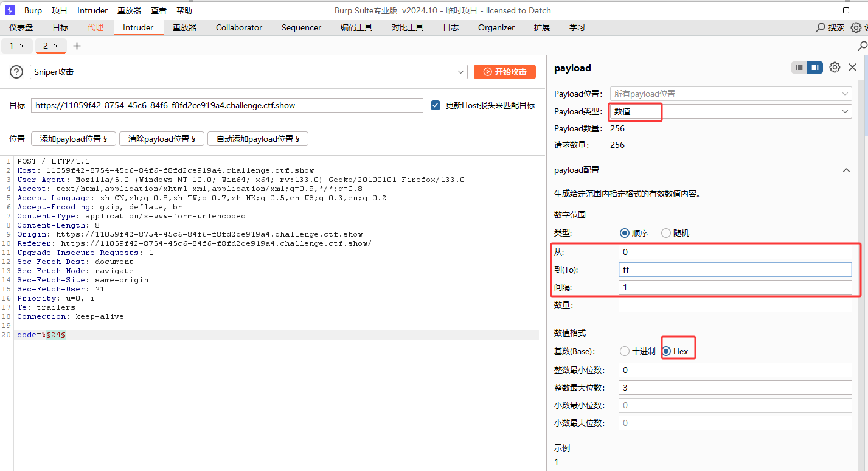
Task: Switch to the 重放器 tool tab
Action: (x=184, y=27)
